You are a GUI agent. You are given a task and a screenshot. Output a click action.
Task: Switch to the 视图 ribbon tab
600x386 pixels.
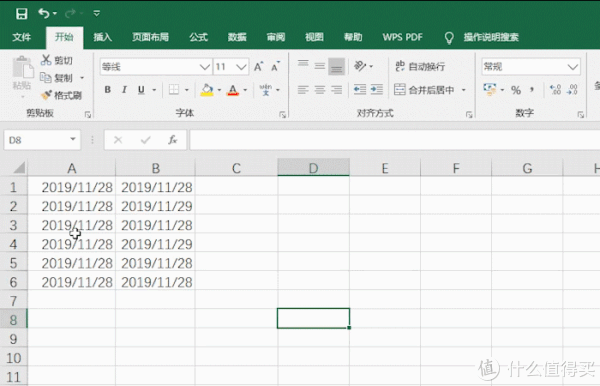point(314,37)
